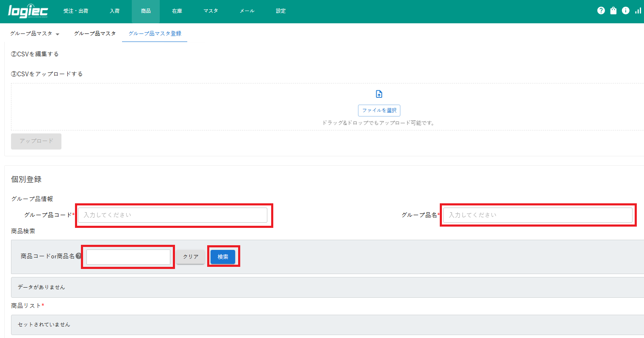Viewport: 644px width, 338px height.
Task: Click the file upload icon in drop zone
Action: click(379, 94)
